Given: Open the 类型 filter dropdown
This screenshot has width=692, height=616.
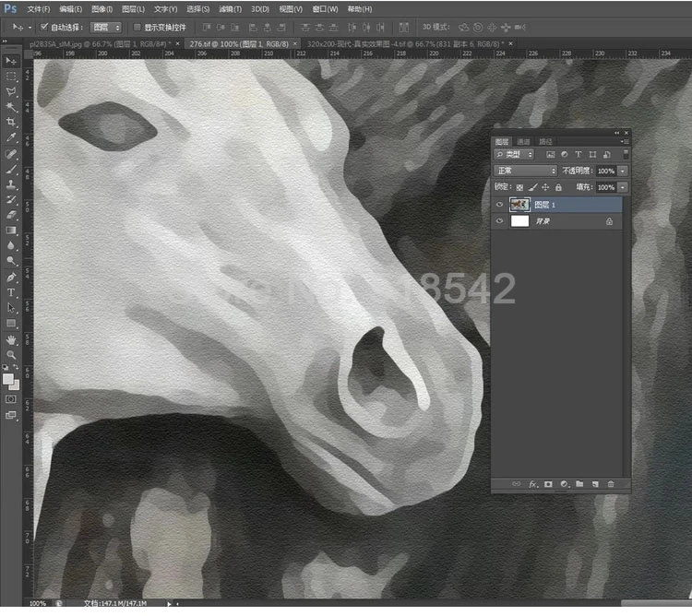Looking at the screenshot, I should 514,154.
